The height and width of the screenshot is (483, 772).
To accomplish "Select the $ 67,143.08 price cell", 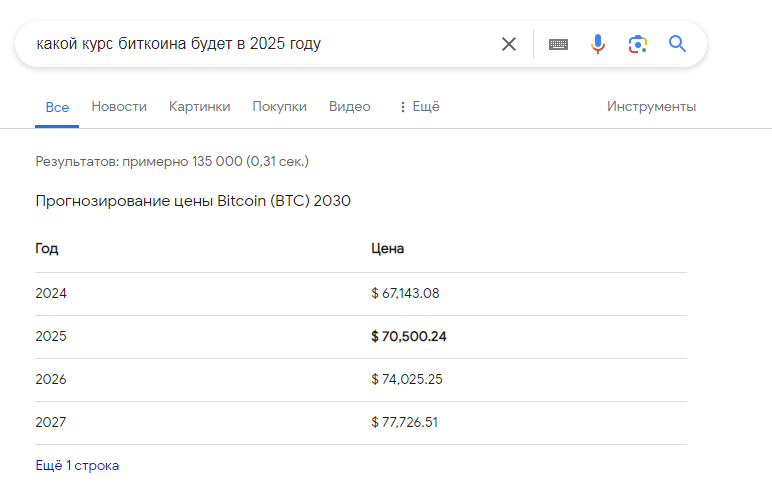I will (405, 293).
